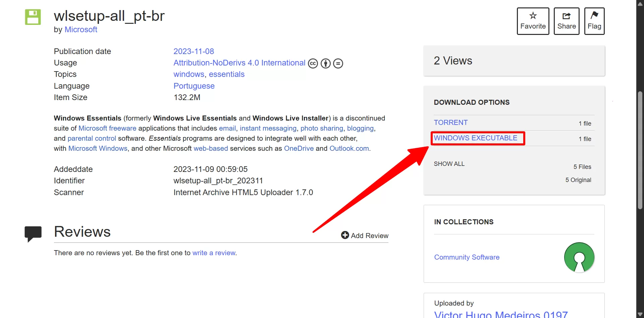
Task: Click the DOWNLOAD OPTIONS heading
Action: [x=472, y=102]
